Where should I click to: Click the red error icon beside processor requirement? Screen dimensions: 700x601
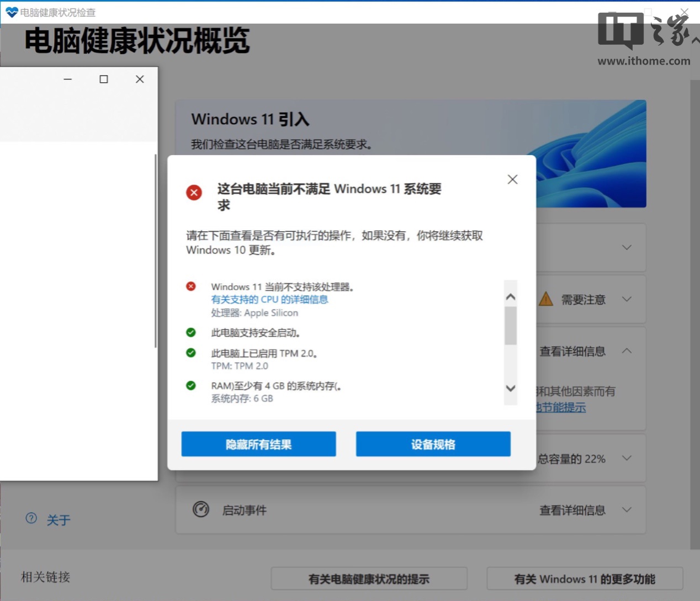[x=190, y=286]
